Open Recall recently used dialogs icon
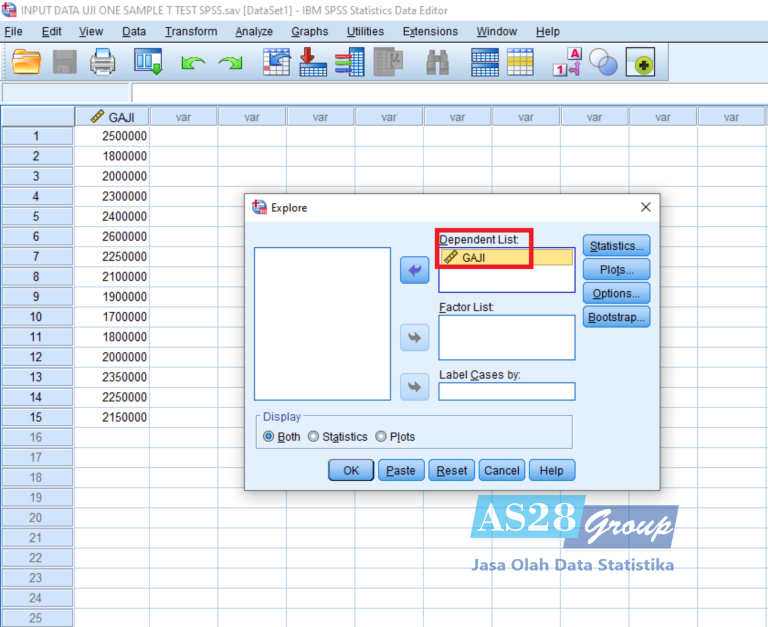This screenshot has height=627, width=768. [148, 63]
